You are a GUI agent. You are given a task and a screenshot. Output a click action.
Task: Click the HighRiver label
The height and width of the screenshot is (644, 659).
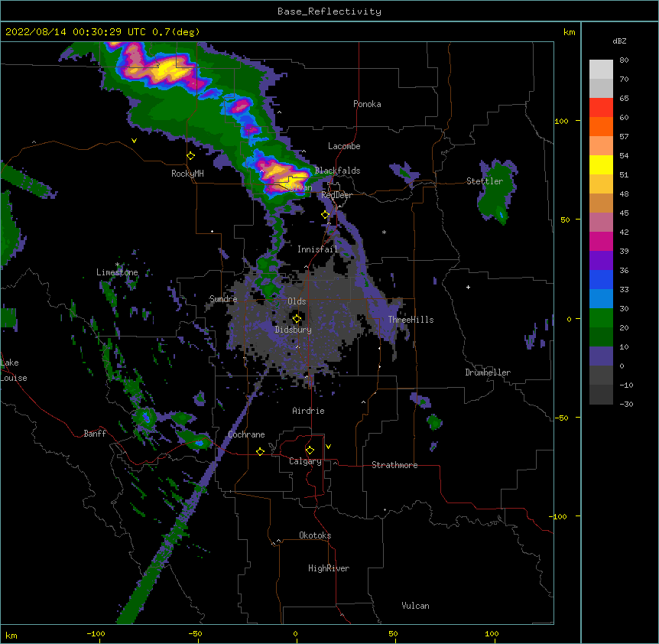coord(329,568)
